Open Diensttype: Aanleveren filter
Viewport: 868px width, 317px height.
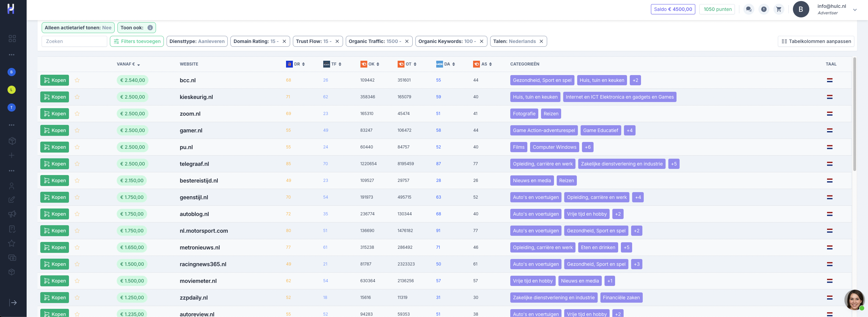[x=197, y=41]
